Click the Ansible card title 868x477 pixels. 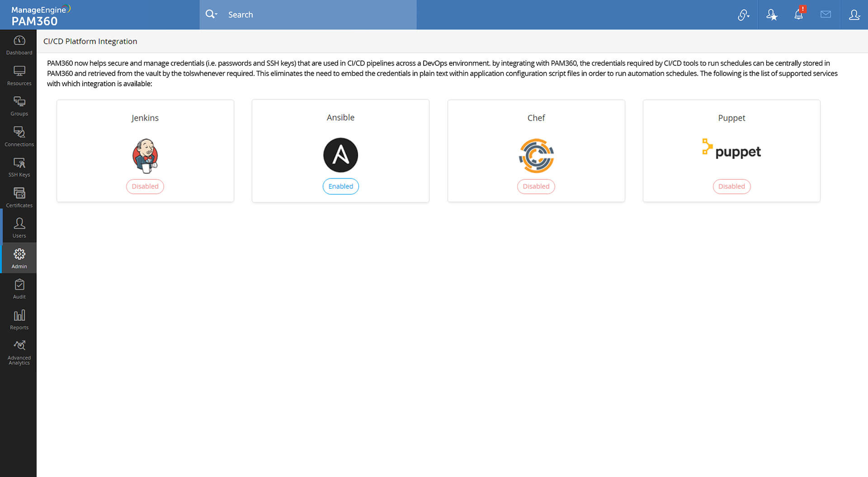pos(340,117)
